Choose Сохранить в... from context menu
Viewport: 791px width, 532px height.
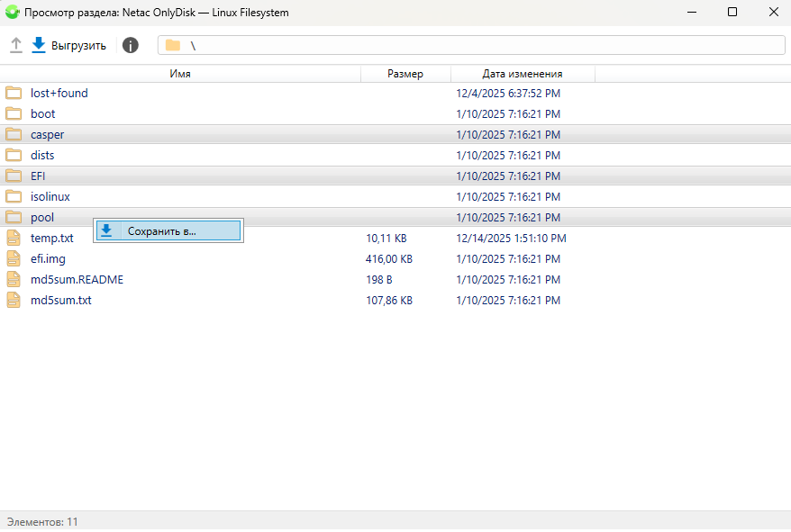(161, 230)
